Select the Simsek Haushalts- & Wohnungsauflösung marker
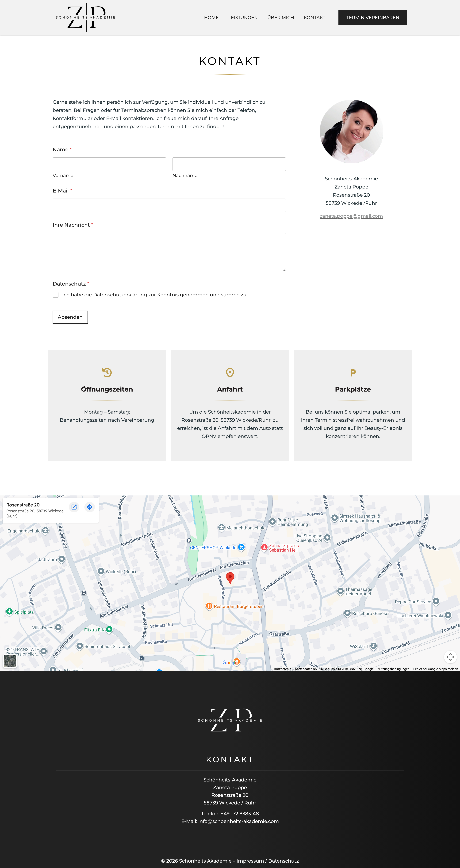This screenshot has width=460, height=868. [335, 518]
